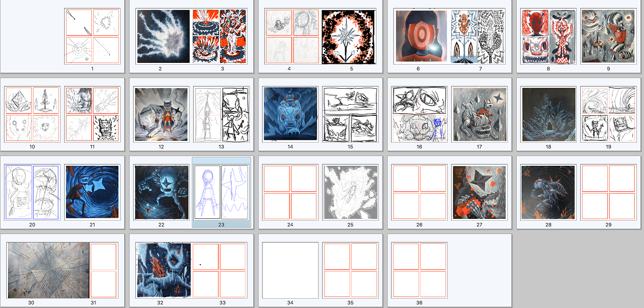Select page 12 thumbnail with cat on white beast

[161, 115]
